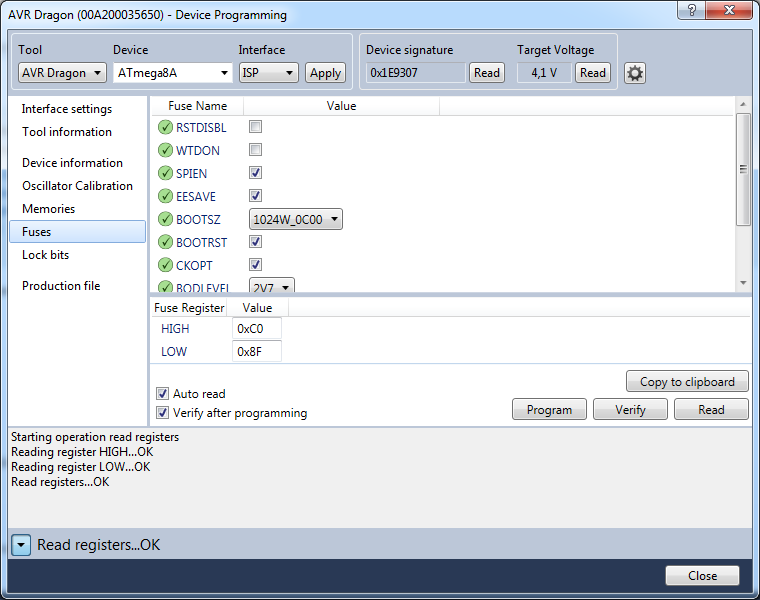
Task: Click Copy to clipboard button
Action: point(687,381)
